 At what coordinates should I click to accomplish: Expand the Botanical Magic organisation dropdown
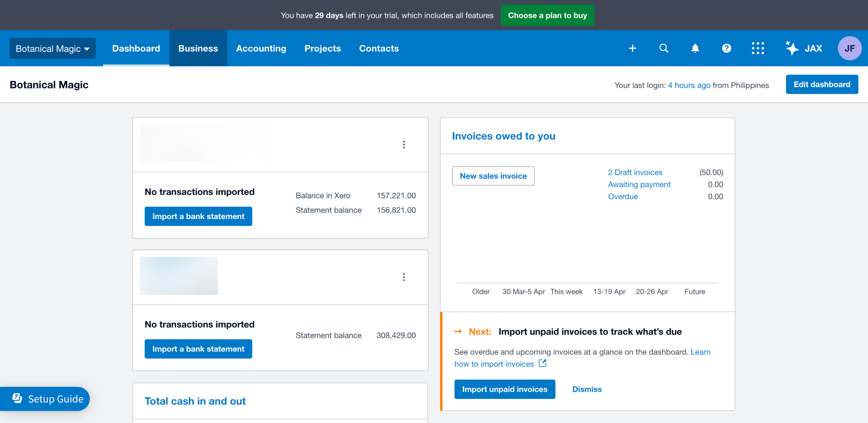53,48
